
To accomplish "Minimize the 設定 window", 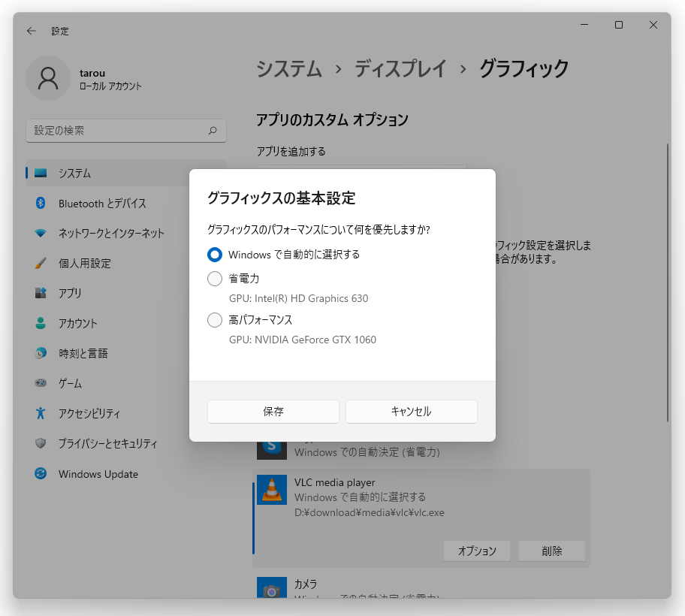I will coord(584,25).
